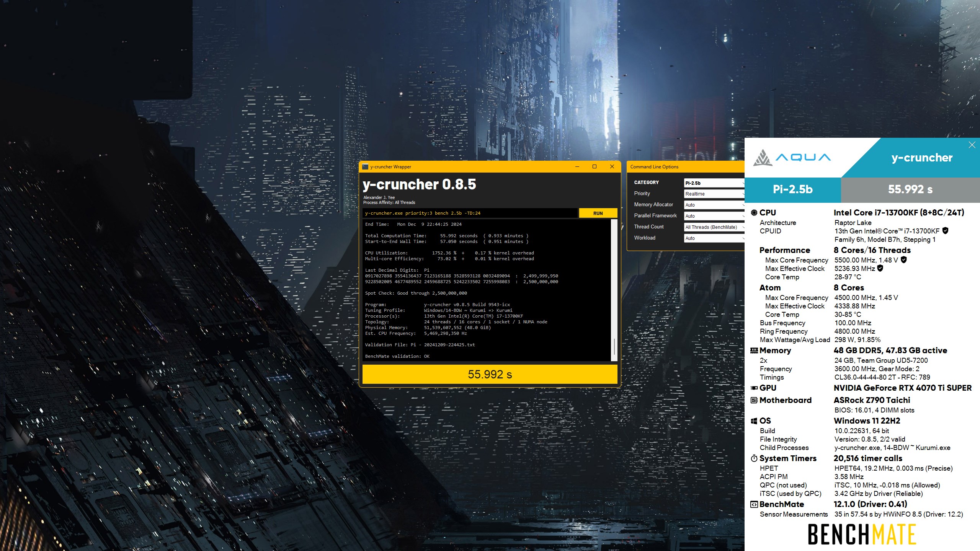Click the shield icon after 1.48 V
This screenshot has width=980, height=551.
click(904, 260)
